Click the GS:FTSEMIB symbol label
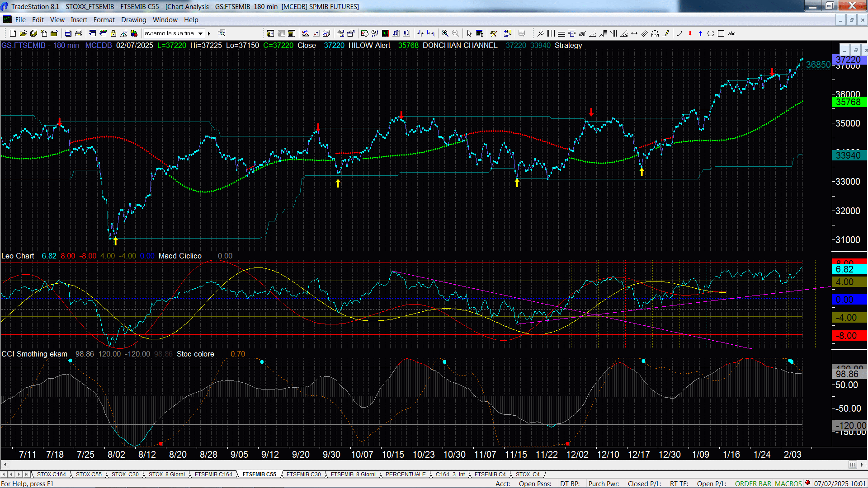 coord(24,46)
